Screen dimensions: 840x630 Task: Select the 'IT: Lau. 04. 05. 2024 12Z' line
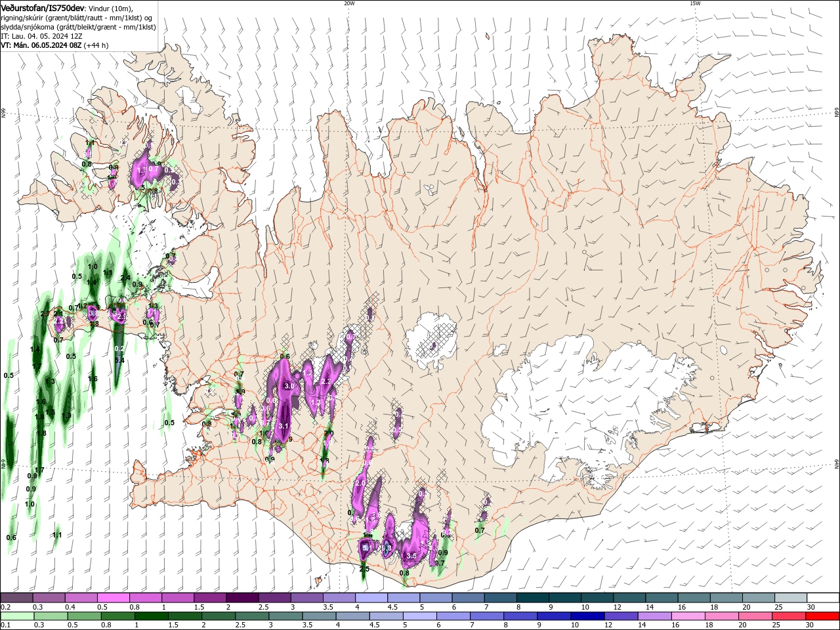[x=41, y=36]
